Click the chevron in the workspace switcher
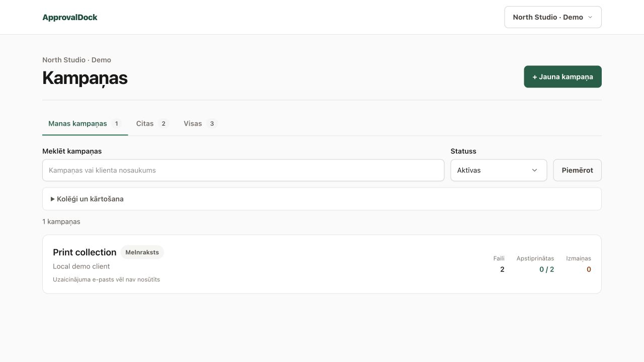Image resolution: width=644 pixels, height=362 pixels. coord(590,17)
